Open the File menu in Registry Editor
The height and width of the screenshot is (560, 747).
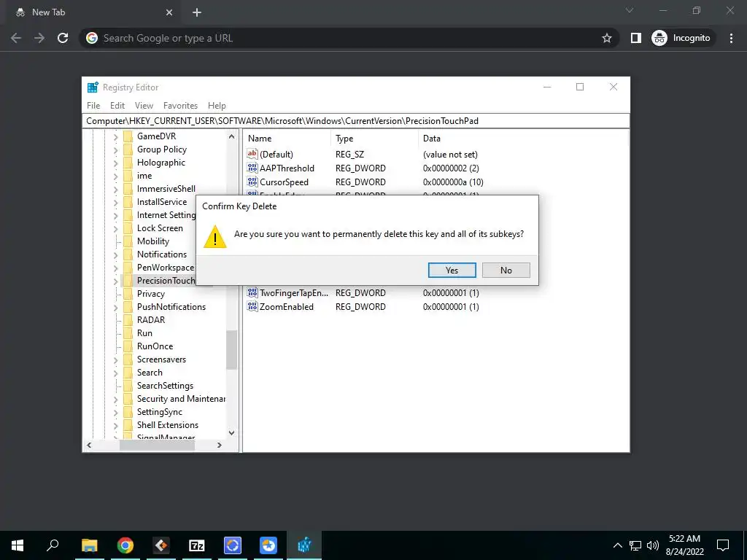[93, 106]
